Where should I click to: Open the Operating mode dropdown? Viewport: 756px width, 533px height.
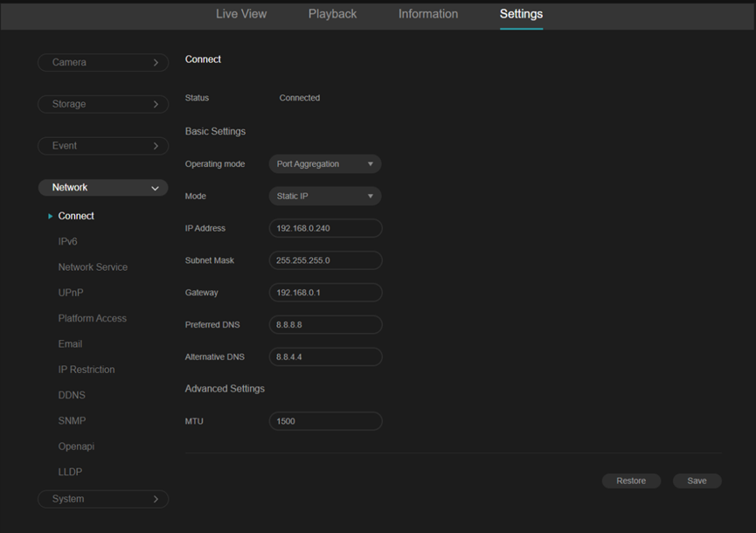(x=324, y=163)
